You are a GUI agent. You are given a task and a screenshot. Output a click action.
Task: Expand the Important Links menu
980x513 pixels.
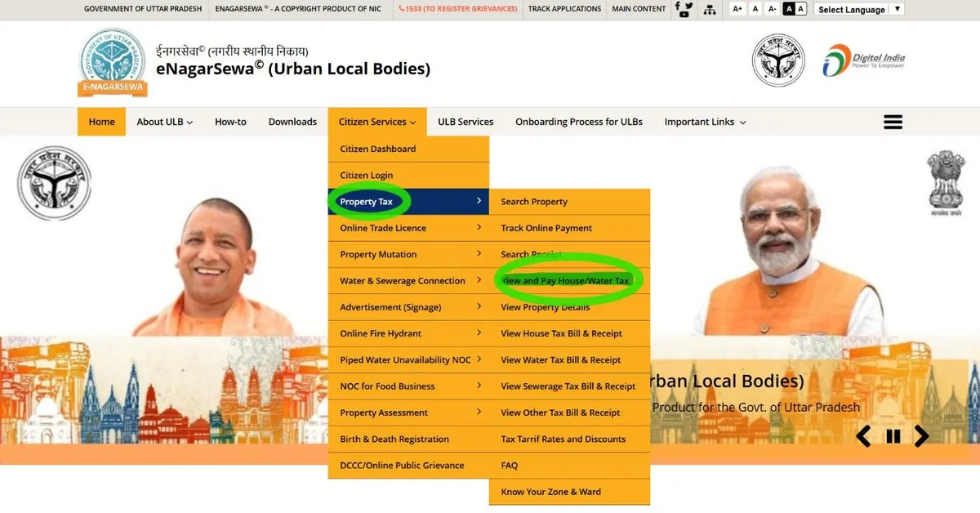coord(704,122)
